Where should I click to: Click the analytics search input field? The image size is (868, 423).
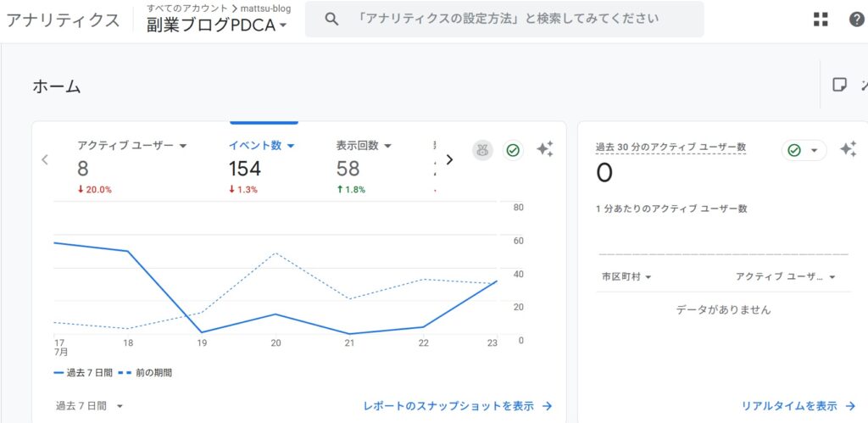(509, 19)
